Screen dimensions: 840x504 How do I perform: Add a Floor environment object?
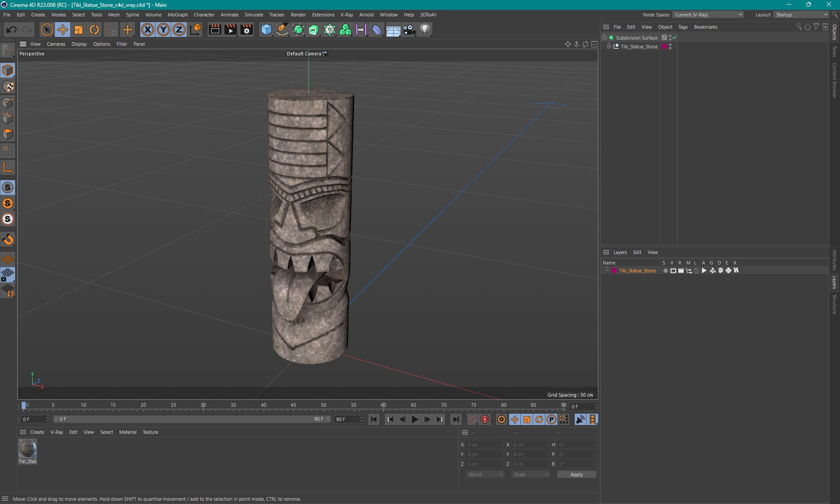pyautogui.click(x=393, y=30)
